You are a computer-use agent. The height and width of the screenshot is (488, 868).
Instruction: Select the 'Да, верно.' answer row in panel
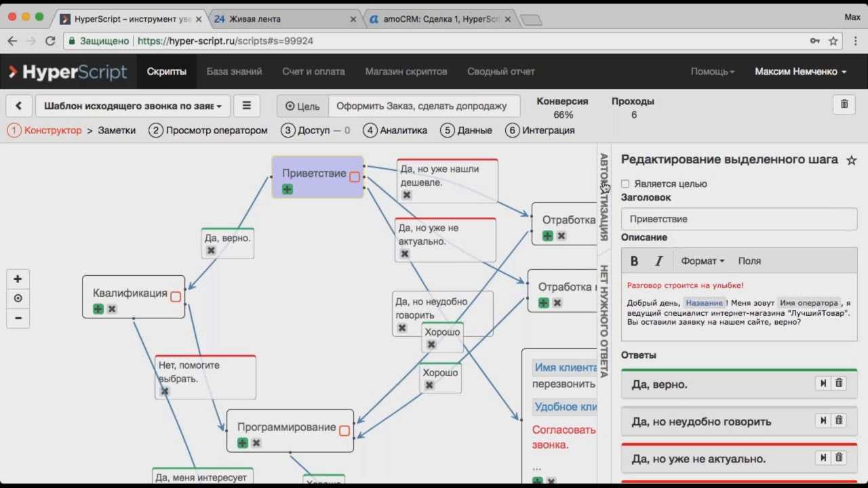pos(739,384)
